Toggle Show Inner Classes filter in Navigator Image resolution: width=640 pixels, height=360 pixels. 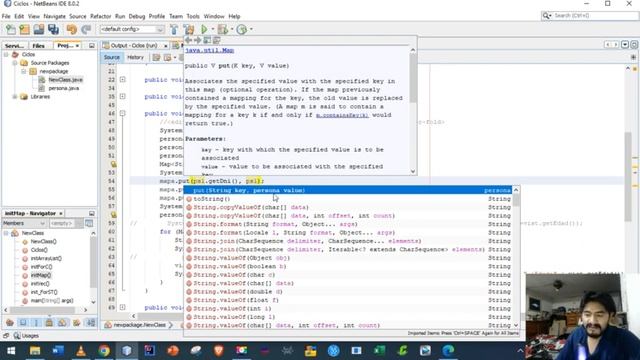click(x=62, y=323)
